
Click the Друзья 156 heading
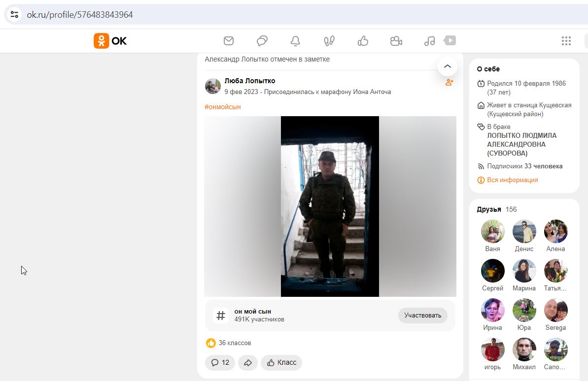(496, 209)
